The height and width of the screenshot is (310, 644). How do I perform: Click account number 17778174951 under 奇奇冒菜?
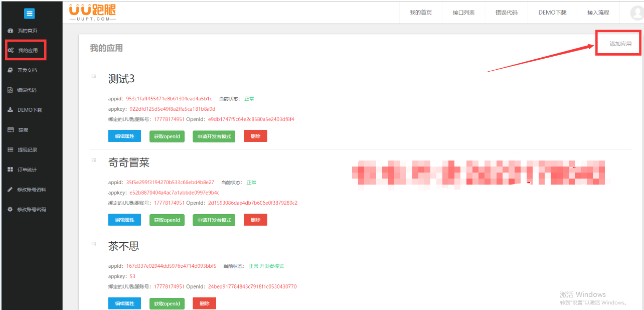(x=169, y=203)
